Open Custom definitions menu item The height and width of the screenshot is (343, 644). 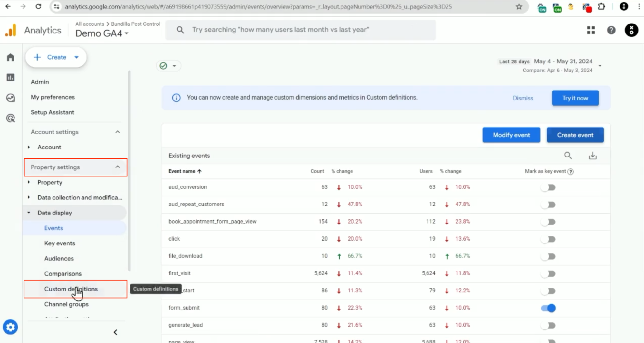coord(71,289)
